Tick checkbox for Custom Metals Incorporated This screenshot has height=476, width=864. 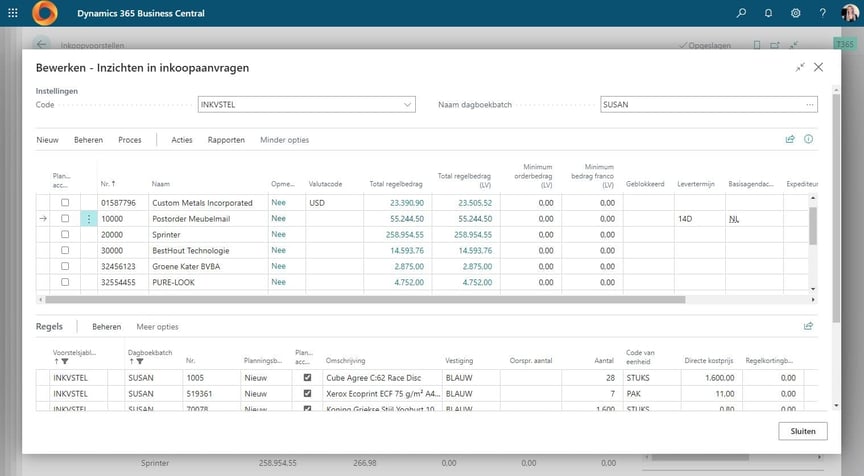(x=65, y=203)
